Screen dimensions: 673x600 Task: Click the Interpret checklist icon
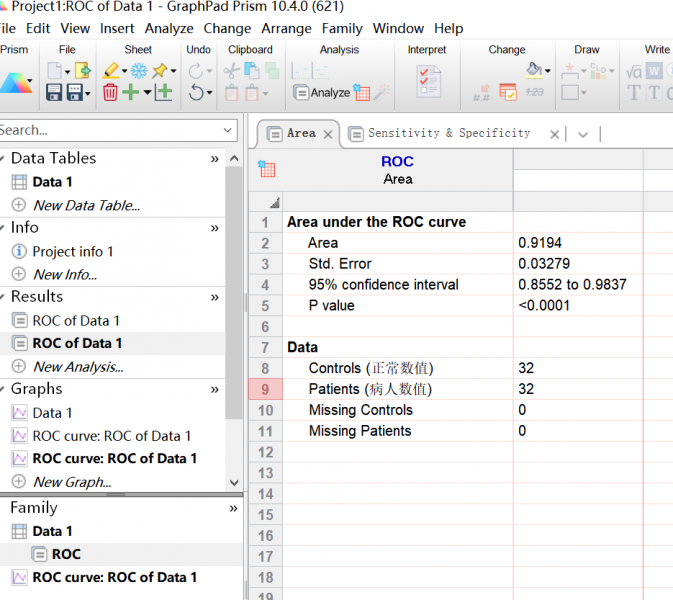point(428,81)
